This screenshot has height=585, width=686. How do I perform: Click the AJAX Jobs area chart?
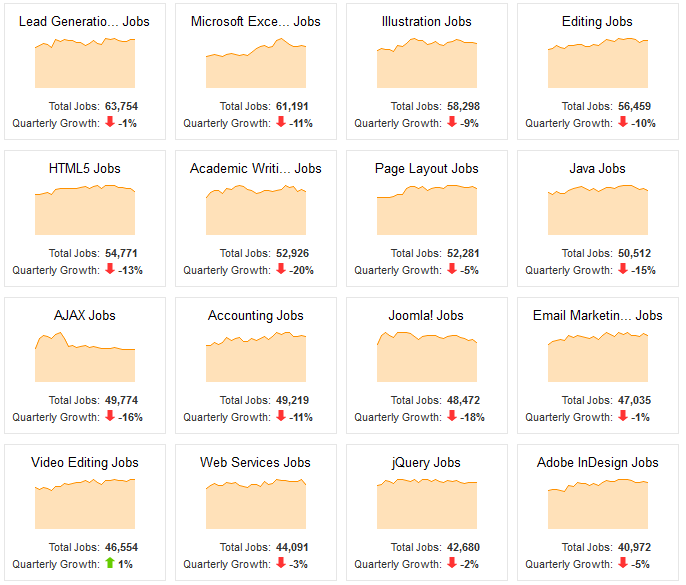tap(85, 357)
